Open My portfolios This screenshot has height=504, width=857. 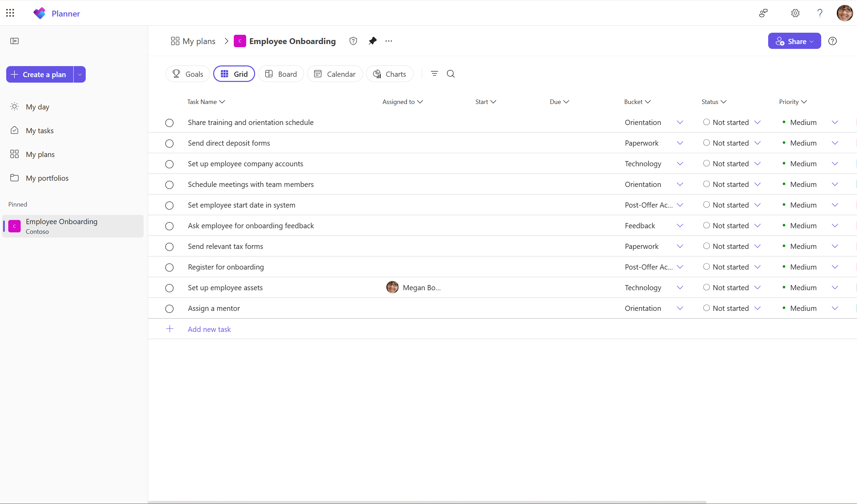47,178
